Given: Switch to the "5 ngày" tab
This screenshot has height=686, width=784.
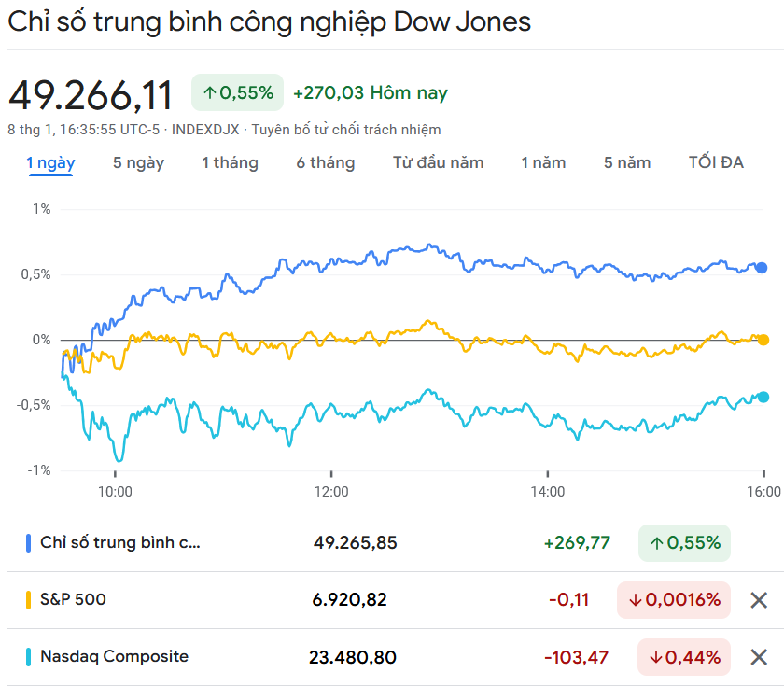Looking at the screenshot, I should (138, 162).
